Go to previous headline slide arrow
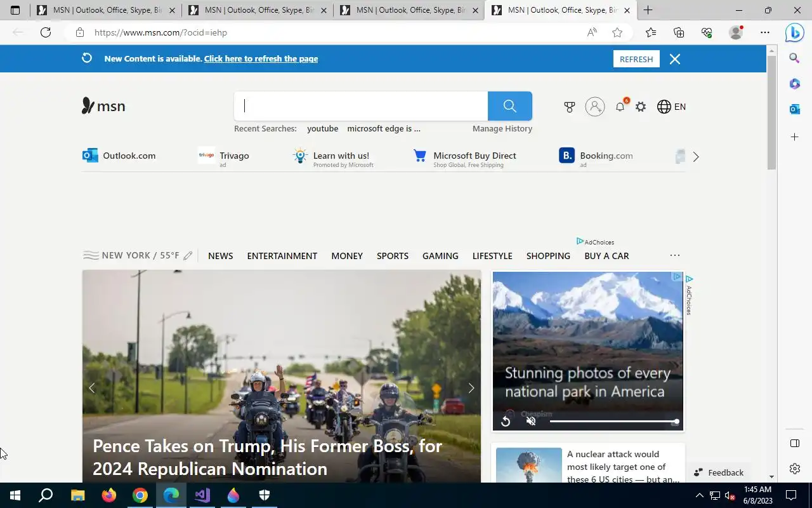The height and width of the screenshot is (508, 812). pos(92,388)
